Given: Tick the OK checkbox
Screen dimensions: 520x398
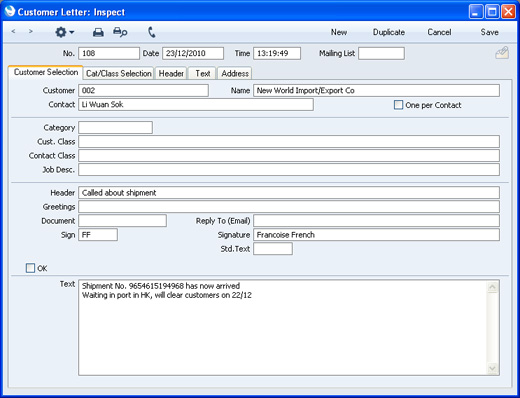Looking at the screenshot, I should 30,268.
